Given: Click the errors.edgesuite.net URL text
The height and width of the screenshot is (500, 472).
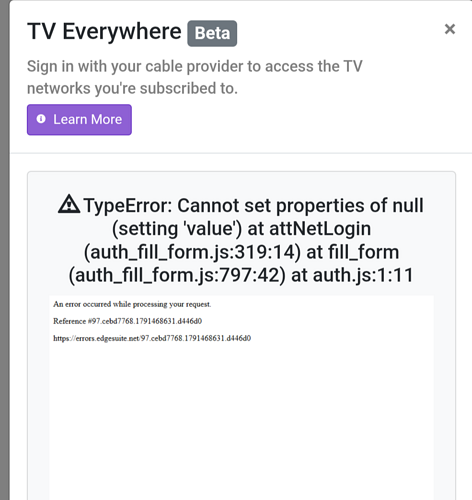Looking at the screenshot, I should click(x=152, y=338).
